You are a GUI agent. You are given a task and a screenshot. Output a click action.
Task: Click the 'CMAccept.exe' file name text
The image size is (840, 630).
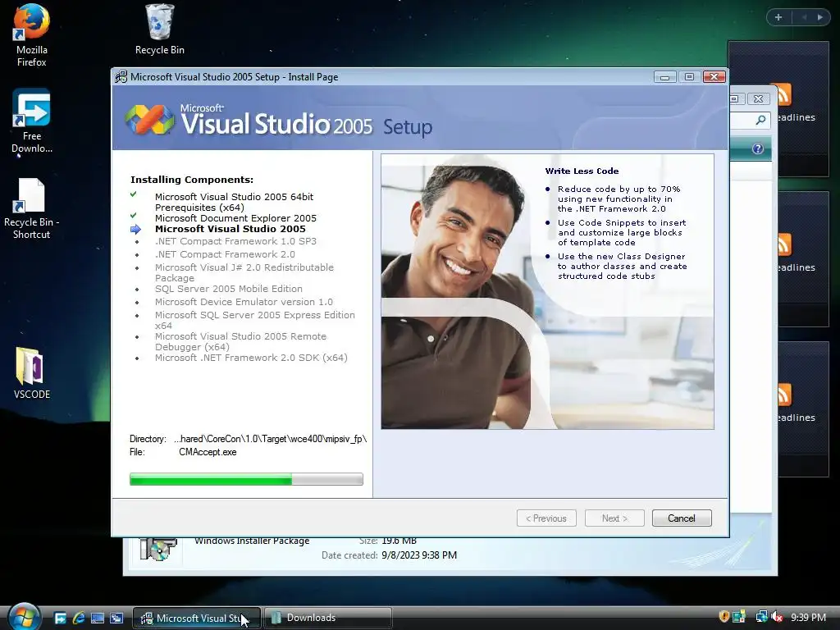(208, 452)
